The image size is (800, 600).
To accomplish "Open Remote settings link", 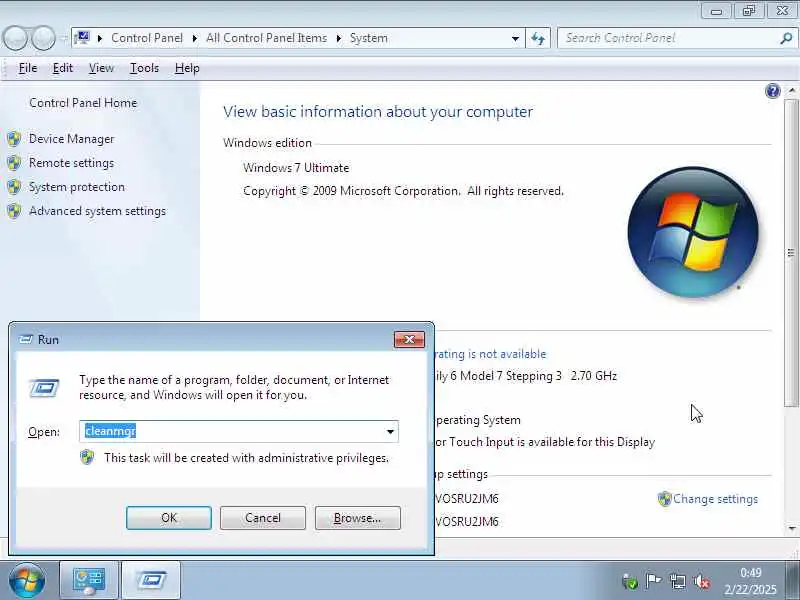I will click(71, 163).
